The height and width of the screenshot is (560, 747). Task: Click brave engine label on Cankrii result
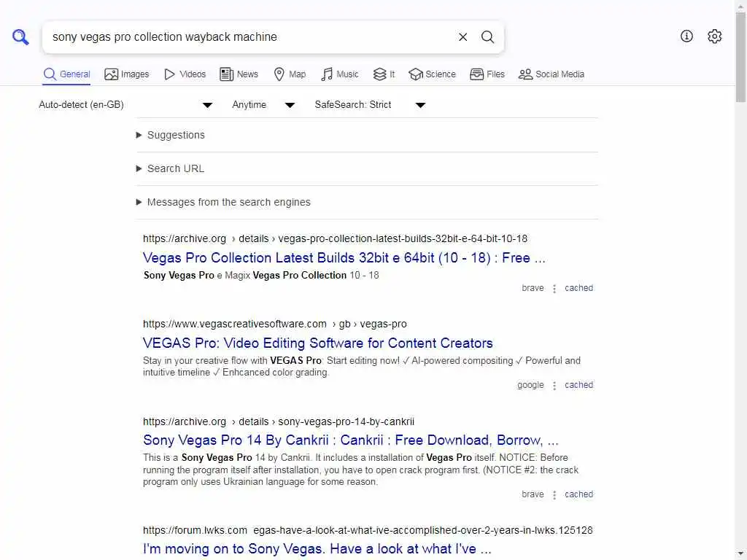533,494
